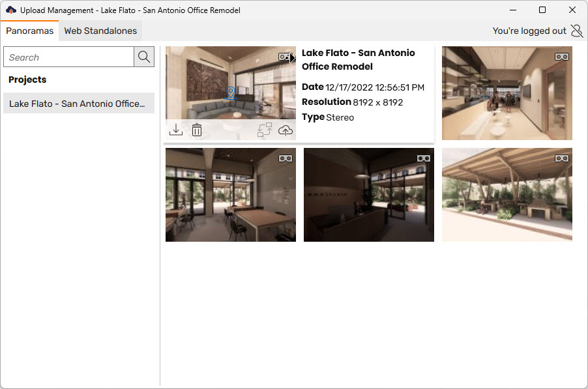The image size is (588, 389).
Task: Minimize the Upload Management window
Action: click(513, 10)
